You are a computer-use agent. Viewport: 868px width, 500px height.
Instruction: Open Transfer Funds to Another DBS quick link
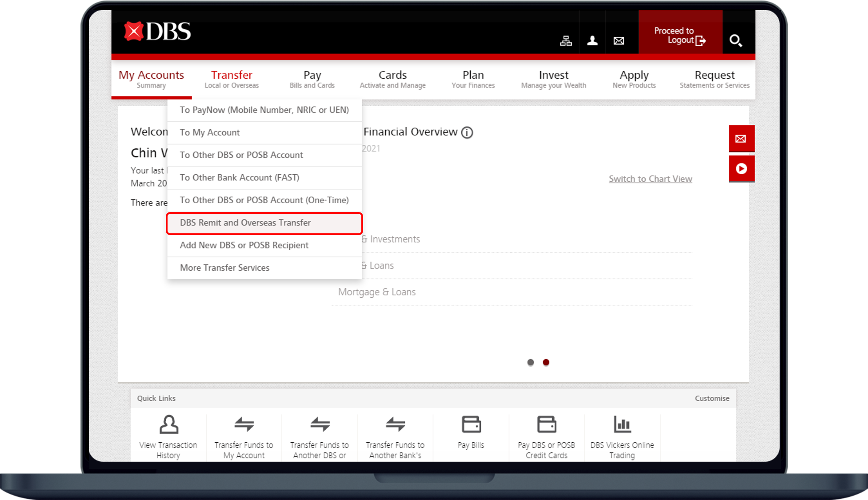pos(320,437)
